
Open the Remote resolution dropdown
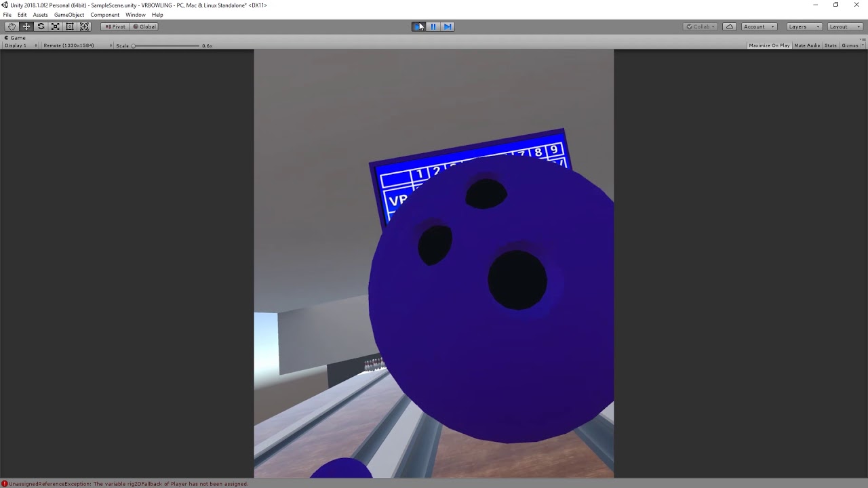pyautogui.click(x=77, y=45)
